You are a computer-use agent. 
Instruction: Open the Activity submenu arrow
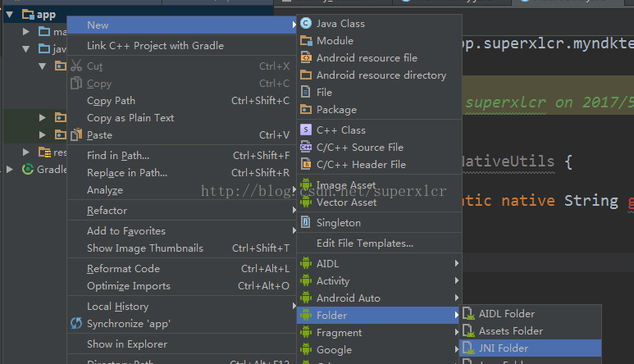click(x=457, y=280)
